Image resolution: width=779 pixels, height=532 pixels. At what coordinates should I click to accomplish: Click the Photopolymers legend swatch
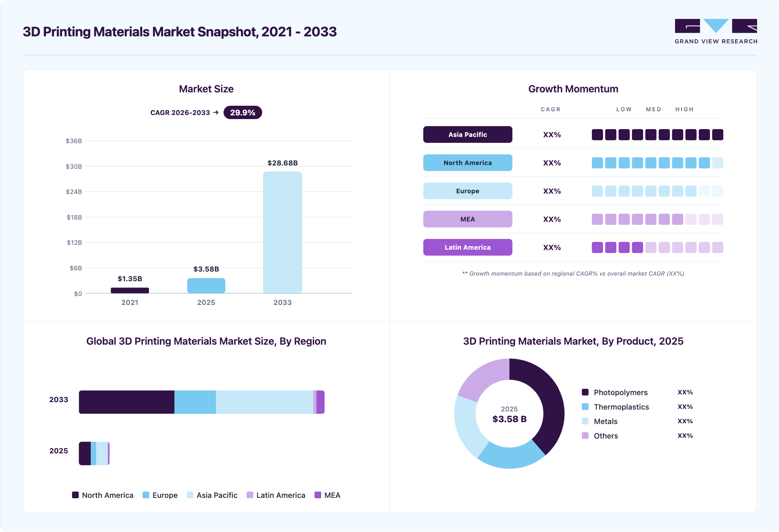[x=585, y=392]
